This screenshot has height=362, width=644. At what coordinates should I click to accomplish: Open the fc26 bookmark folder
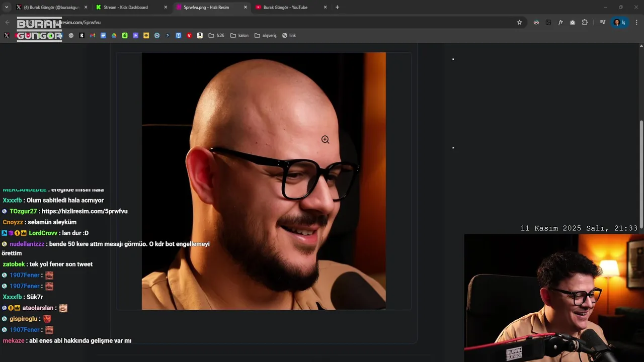216,35
